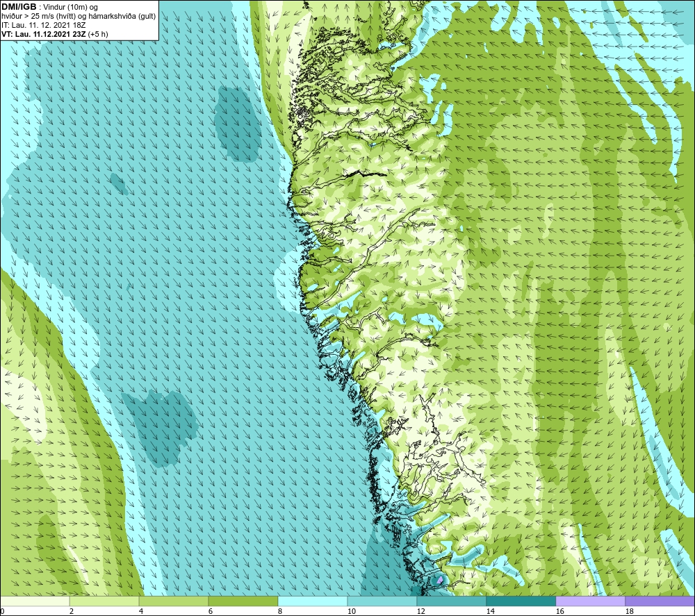Viewport: 695px width, 616px height.
Task: Click the cyan 10–12 m/s legend swatch
Action: (382, 601)
